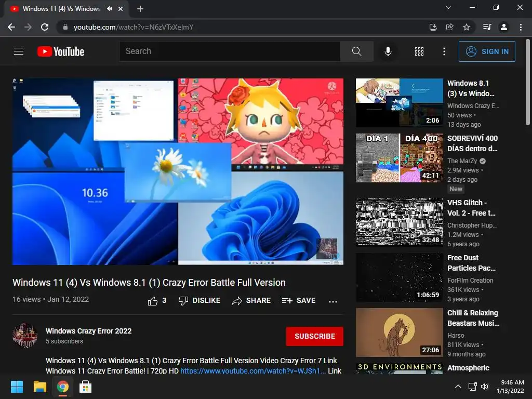
Task: Click the '16 views • Jan 12, 2022' text
Action: coord(50,299)
